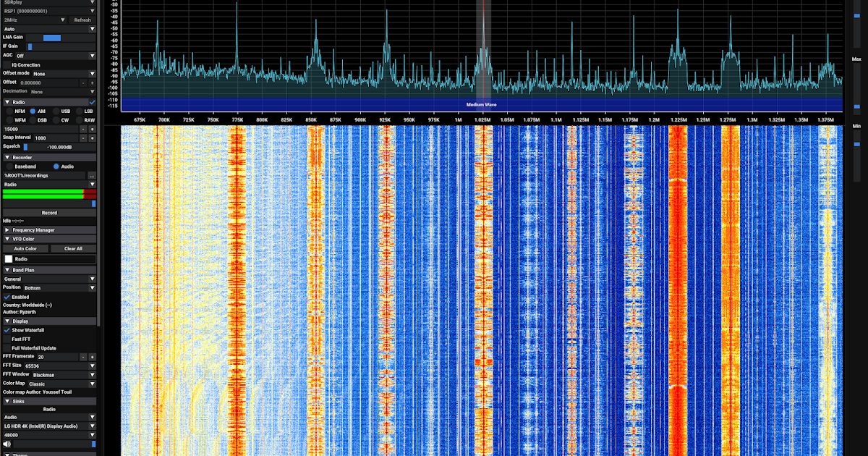Click Auto Color in VFO Color section
The image size is (868, 456).
25,248
